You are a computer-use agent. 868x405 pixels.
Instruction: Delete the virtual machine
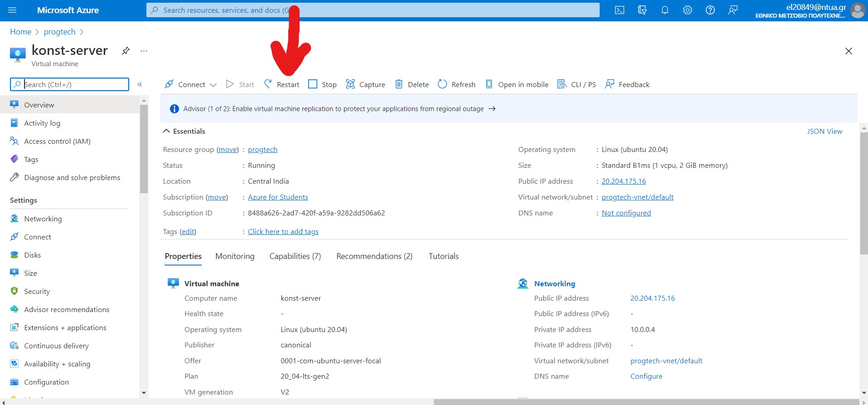[x=412, y=84]
